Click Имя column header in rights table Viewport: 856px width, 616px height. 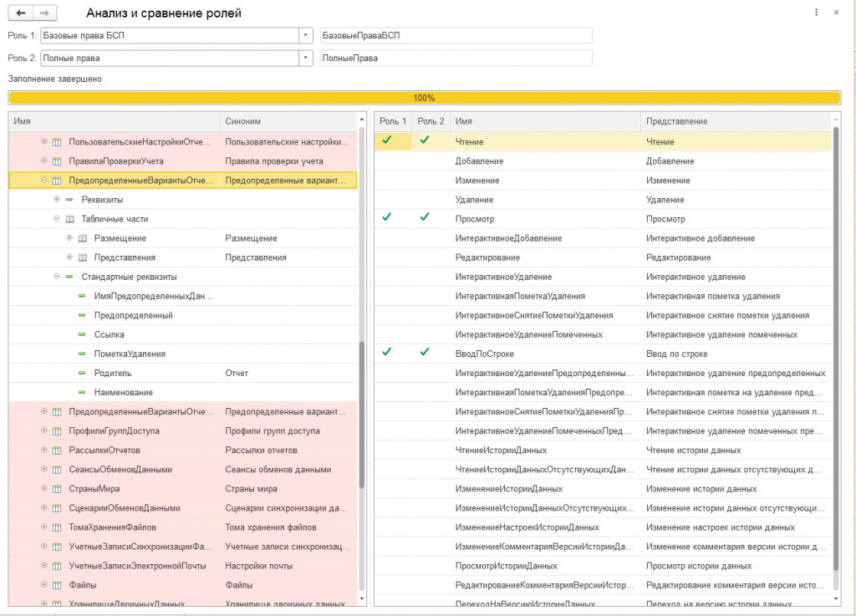point(545,121)
